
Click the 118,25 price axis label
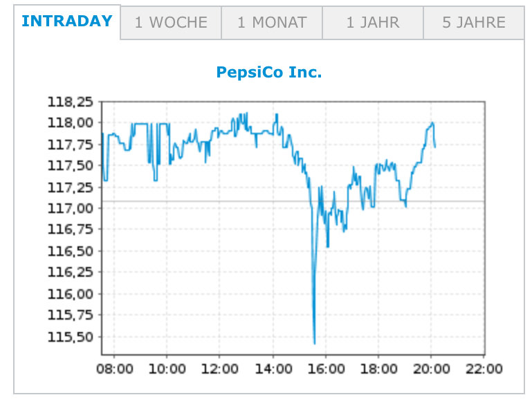pos(70,102)
